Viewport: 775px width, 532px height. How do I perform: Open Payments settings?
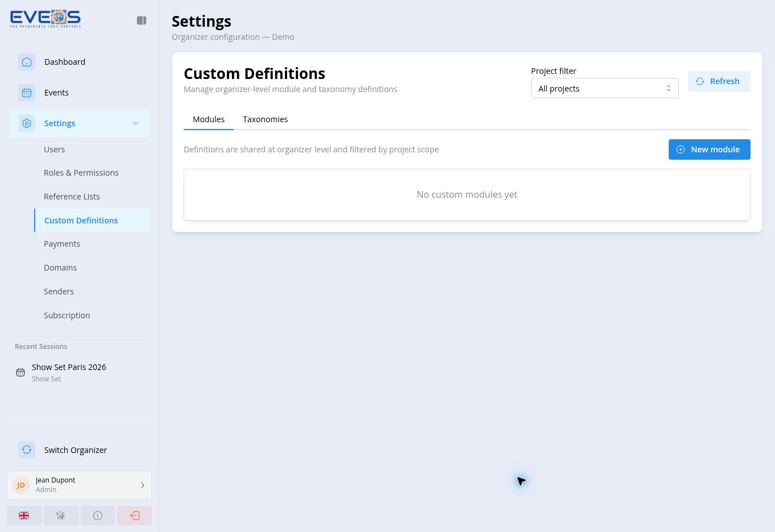click(x=92, y=244)
